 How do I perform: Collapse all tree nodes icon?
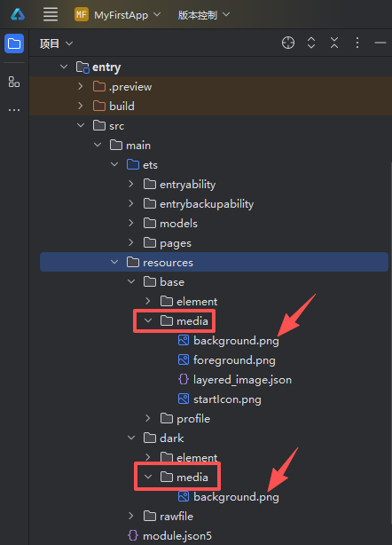pos(334,43)
